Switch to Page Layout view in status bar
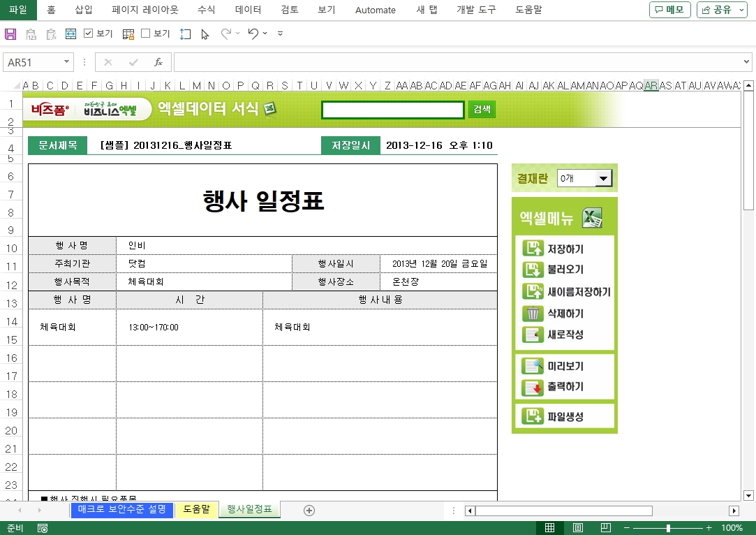The width and height of the screenshot is (756, 535). click(578, 528)
